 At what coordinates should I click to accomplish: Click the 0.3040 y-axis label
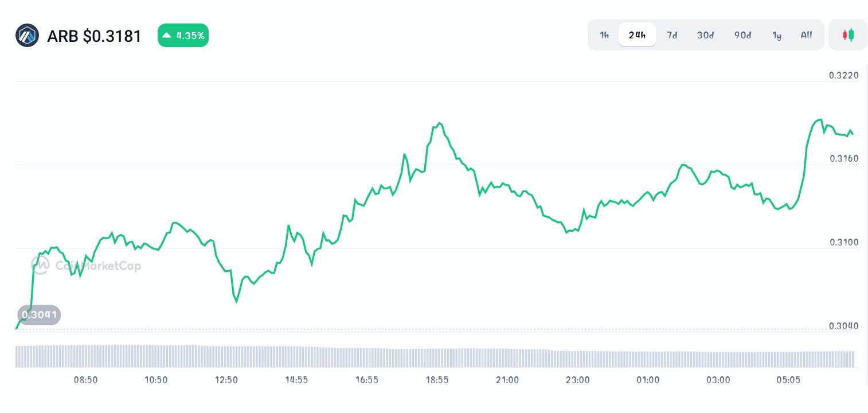[844, 326]
